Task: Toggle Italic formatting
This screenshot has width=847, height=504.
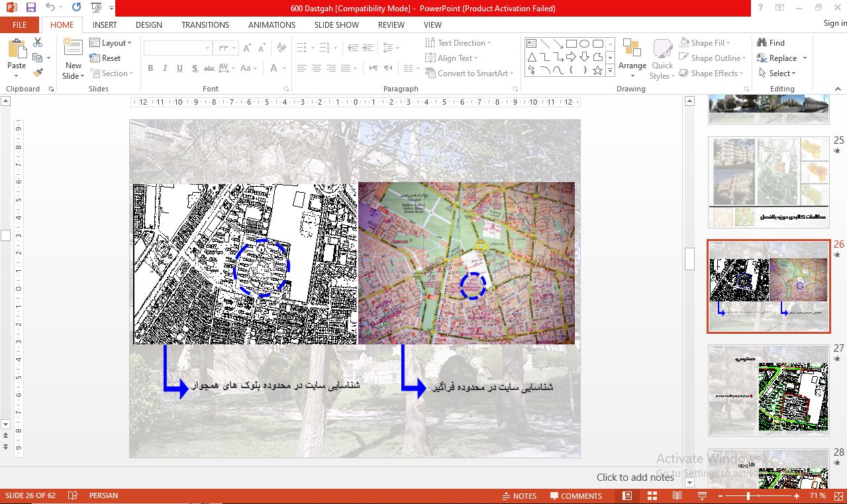Action: coord(166,68)
